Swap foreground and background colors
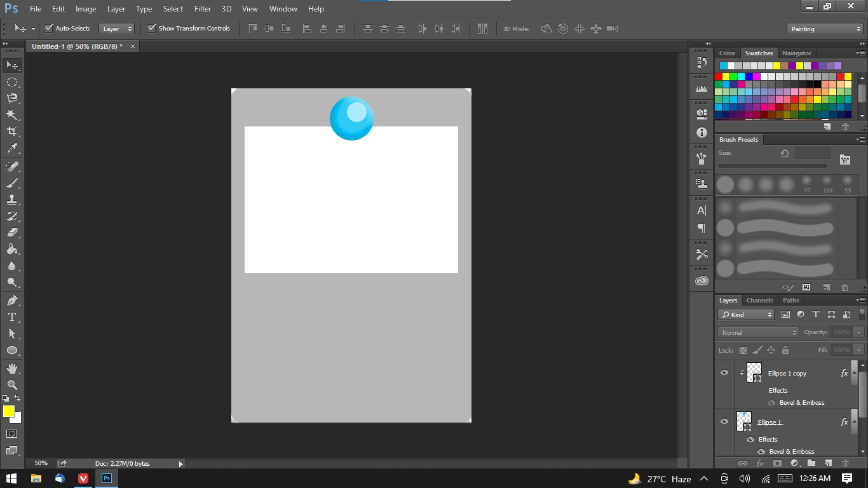Screen dimensions: 868x488 [18, 398]
